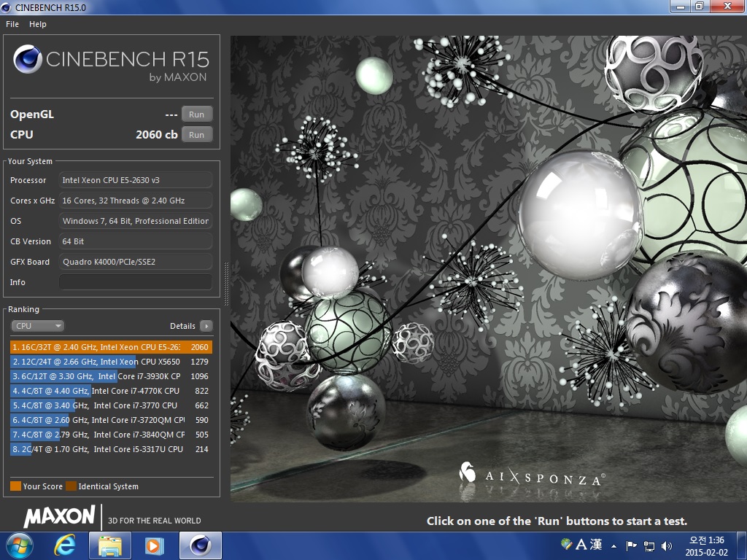Select ranking row 2 Xeon X5650

pyautogui.click(x=111, y=362)
